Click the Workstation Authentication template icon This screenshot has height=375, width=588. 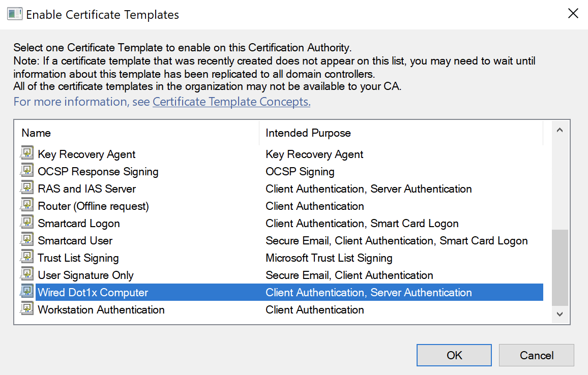click(27, 309)
